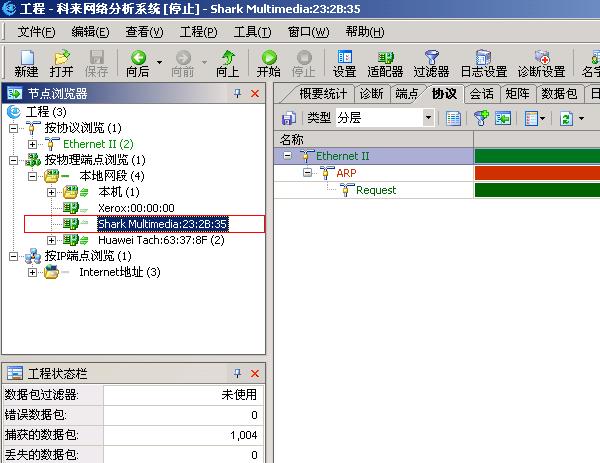Open a project with the 打开 icon
This screenshot has height=463, width=600.
pyautogui.click(x=61, y=64)
